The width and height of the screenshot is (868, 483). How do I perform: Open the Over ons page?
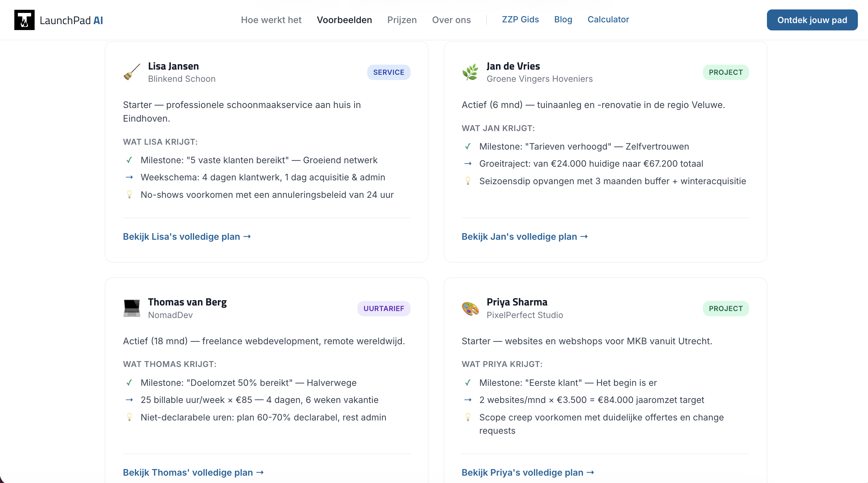(x=451, y=20)
